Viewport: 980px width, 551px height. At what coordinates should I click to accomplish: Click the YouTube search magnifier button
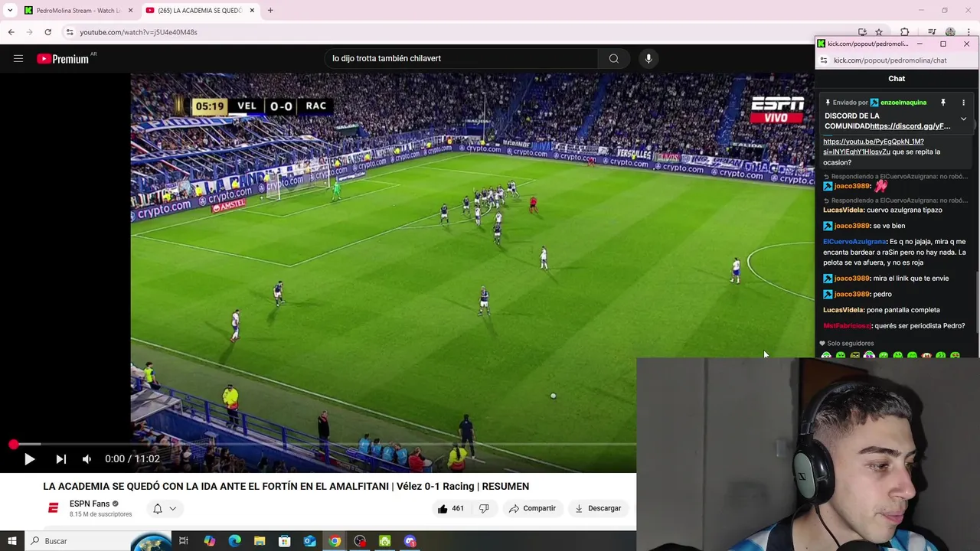[614, 58]
